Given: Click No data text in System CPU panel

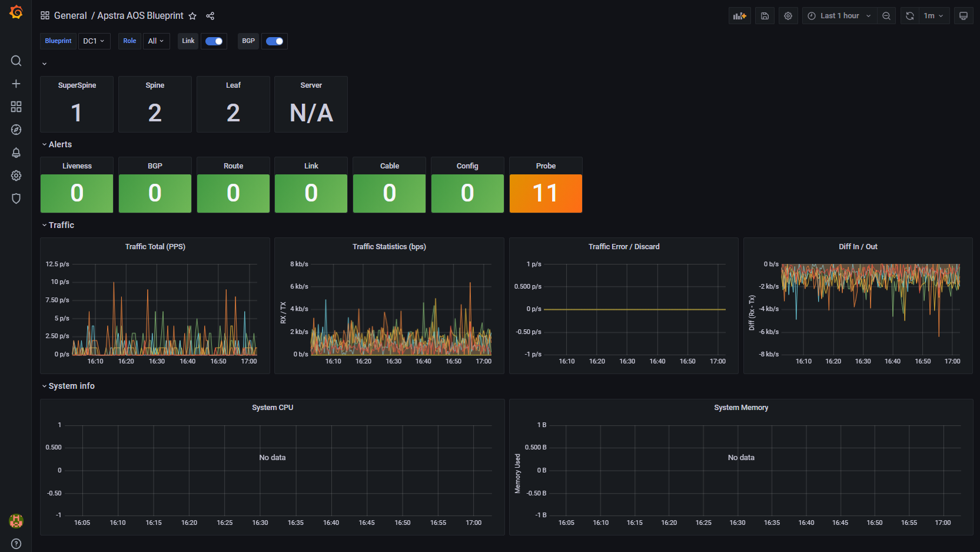Looking at the screenshot, I should coord(273,458).
